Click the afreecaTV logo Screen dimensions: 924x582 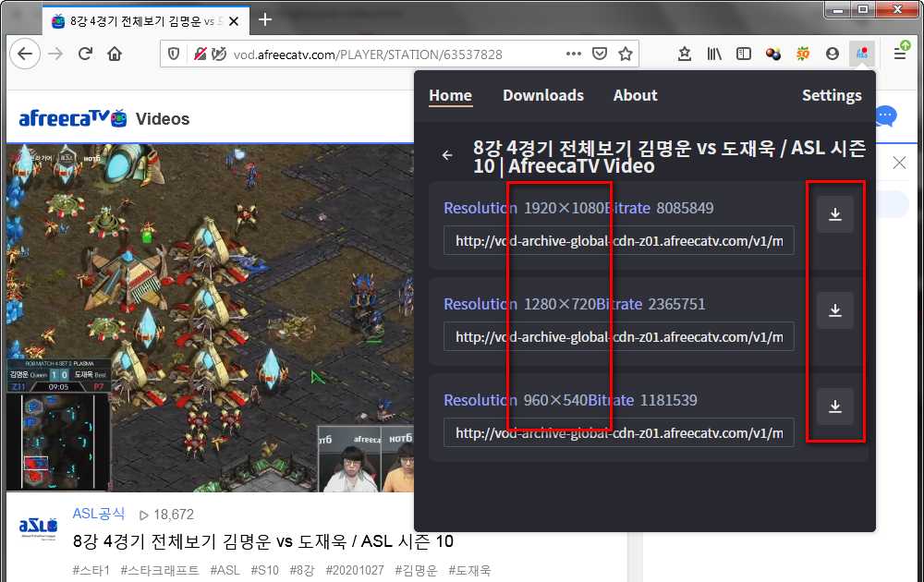pyautogui.click(x=72, y=118)
